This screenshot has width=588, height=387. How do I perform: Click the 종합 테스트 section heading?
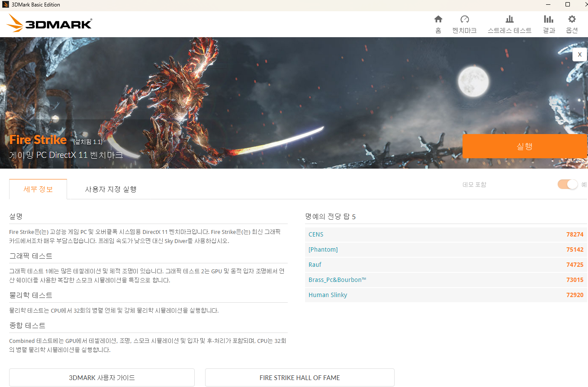tap(27, 325)
